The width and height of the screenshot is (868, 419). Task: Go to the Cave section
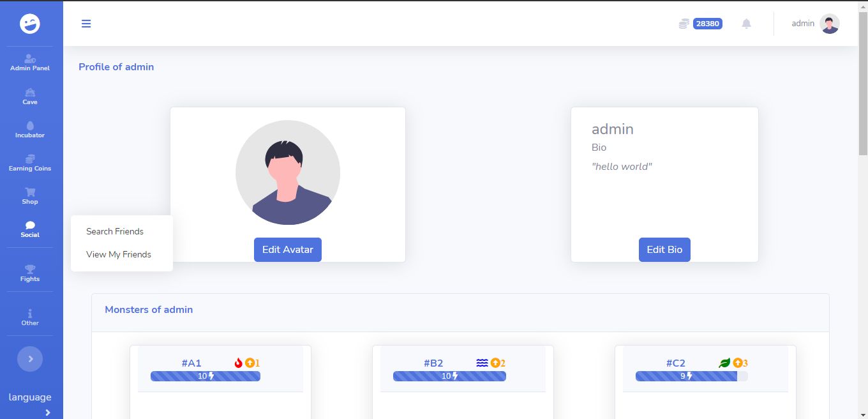(30, 96)
